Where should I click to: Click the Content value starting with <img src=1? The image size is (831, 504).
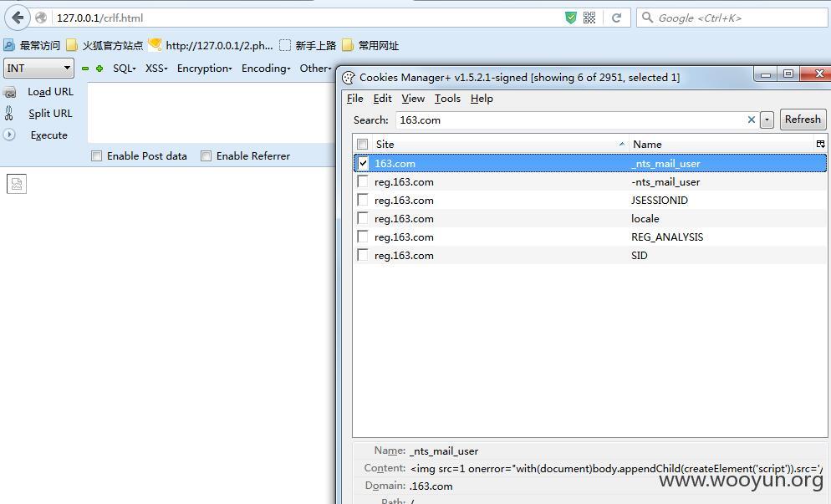616,469
